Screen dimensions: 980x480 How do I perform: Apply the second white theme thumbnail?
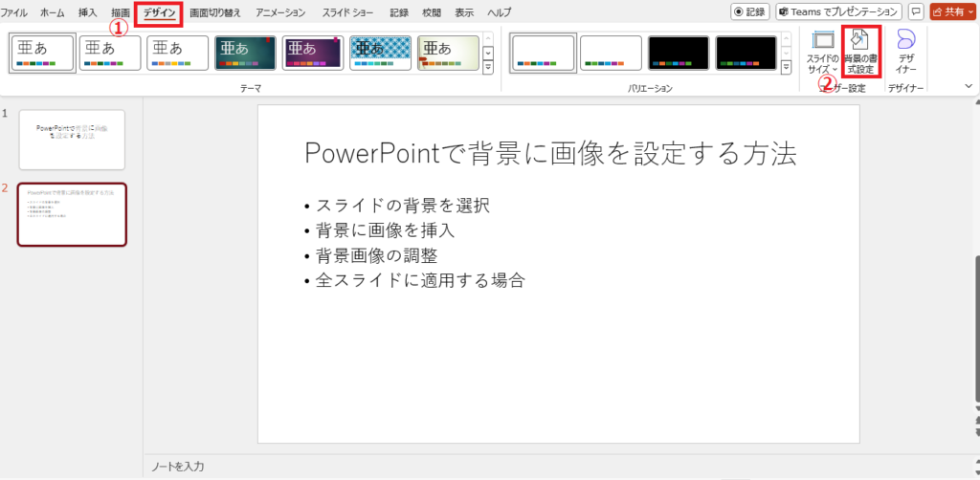110,53
